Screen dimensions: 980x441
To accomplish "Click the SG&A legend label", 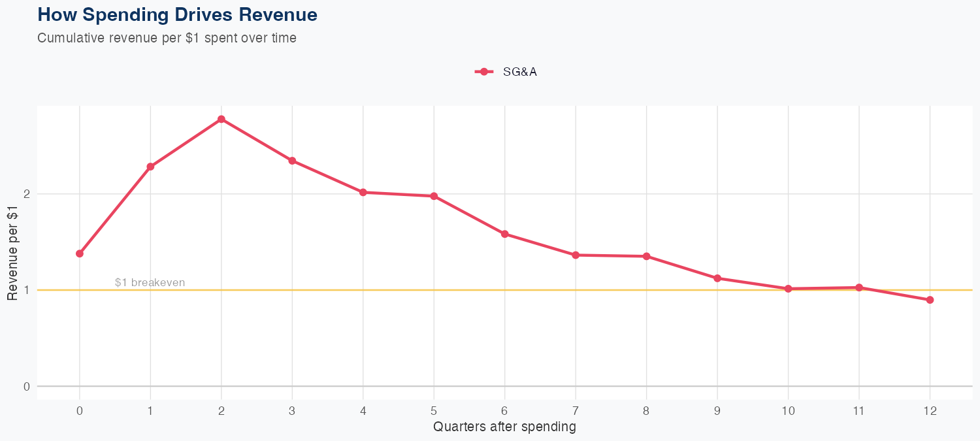I will point(519,73).
